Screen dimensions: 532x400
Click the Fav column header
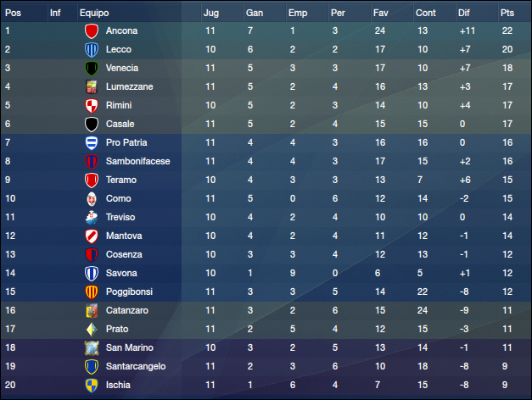tap(380, 13)
